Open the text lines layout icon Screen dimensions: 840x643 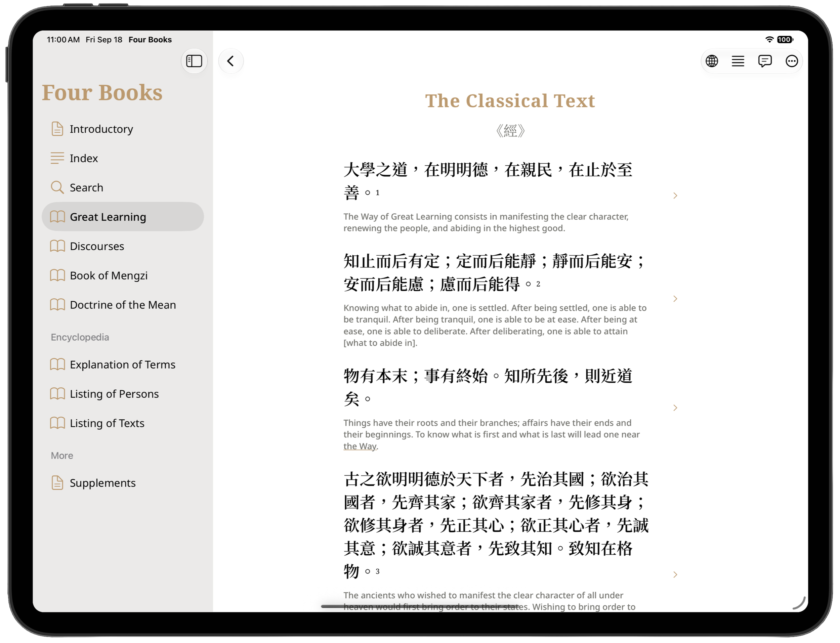pos(738,61)
